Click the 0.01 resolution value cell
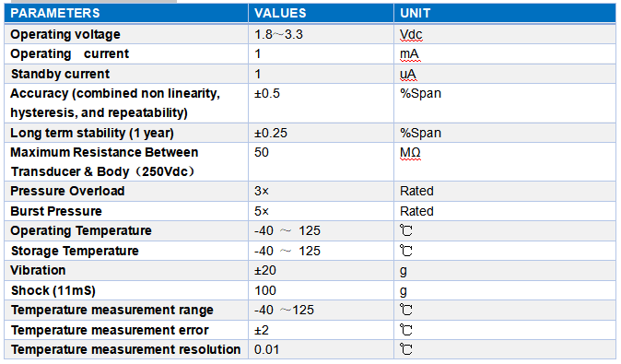 tap(321, 349)
